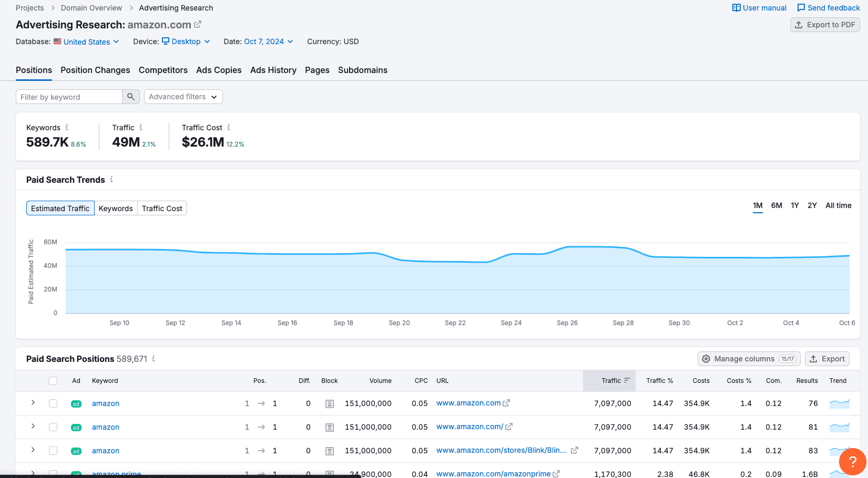Select the Keywords chart toggle

click(x=116, y=208)
